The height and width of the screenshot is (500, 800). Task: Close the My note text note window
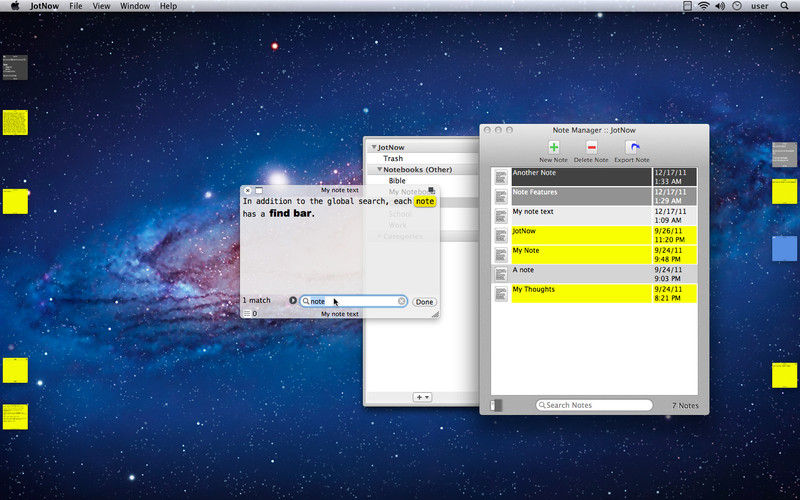coord(247,190)
